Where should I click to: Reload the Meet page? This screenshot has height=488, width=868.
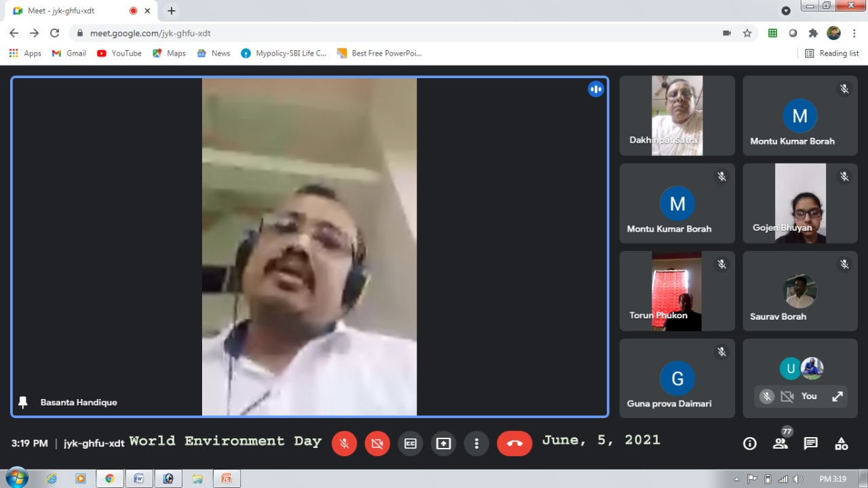(x=55, y=33)
